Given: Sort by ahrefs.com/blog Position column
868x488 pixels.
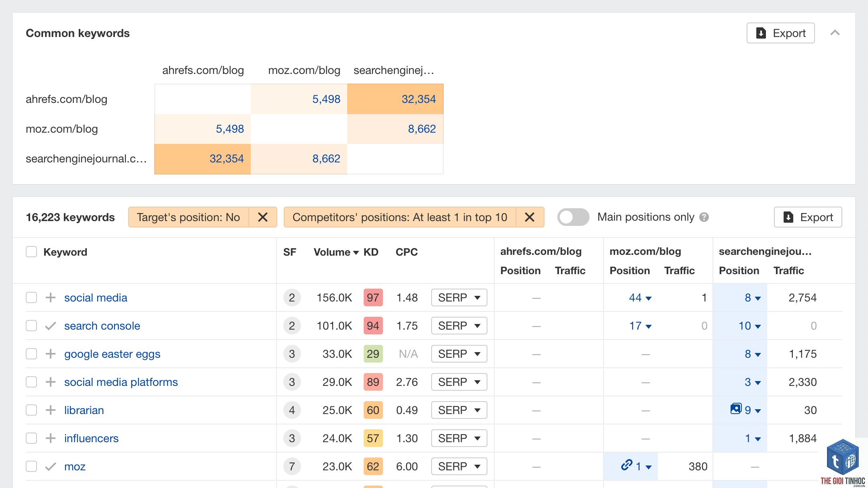Looking at the screenshot, I should point(520,271).
